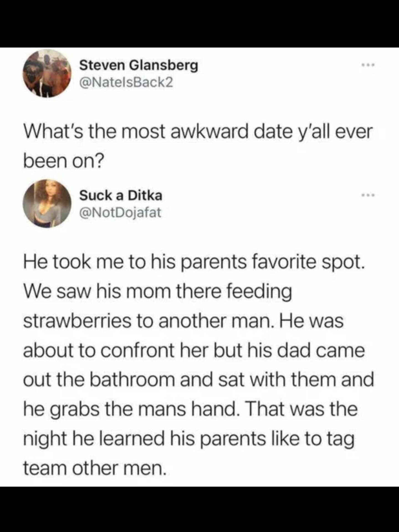399x532 pixels.
Task: Open the Steven Glansberg display name
Action: (139, 65)
